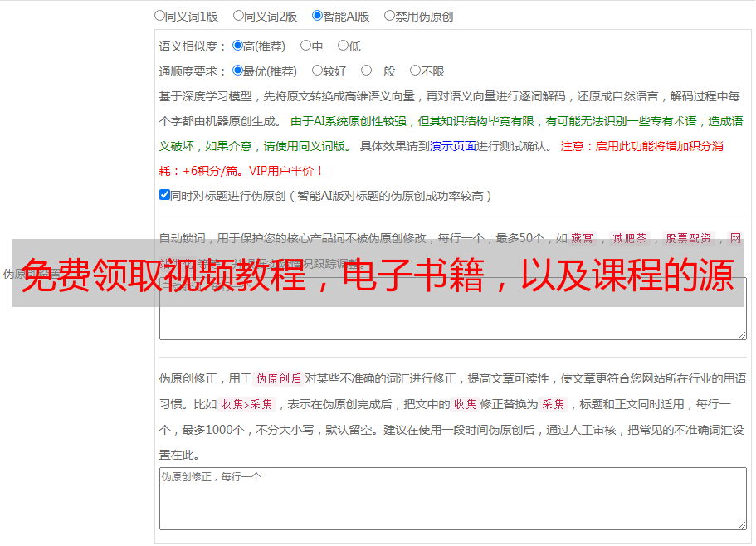Click resize handle of 伪原创修正 text area
Screen dimensions: 756x546
tap(741, 524)
